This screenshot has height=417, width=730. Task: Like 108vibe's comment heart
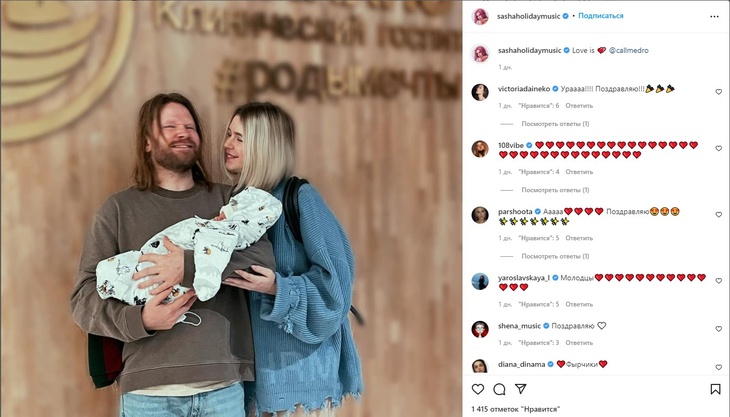pyautogui.click(x=718, y=148)
